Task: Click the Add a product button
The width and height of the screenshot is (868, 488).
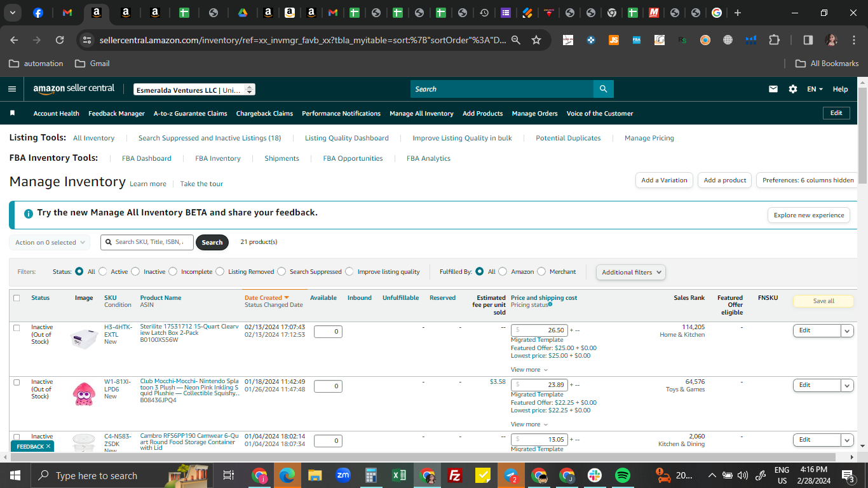Action: coord(725,180)
